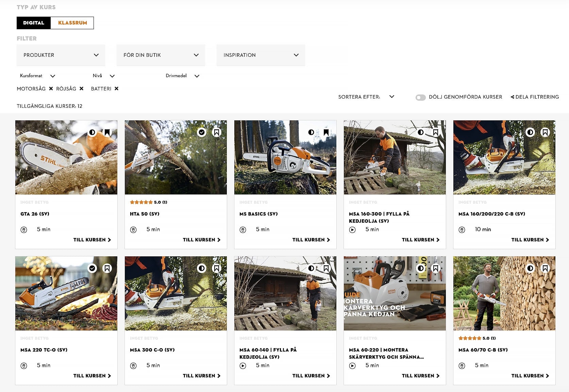Viewport: 569px width, 392px height.
Task: Click Dela filtrering share link
Action: 535,97
